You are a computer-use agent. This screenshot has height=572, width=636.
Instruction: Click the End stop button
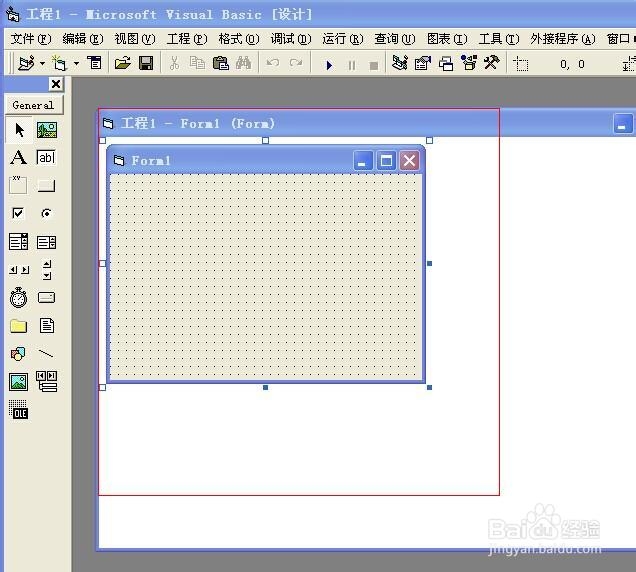(x=374, y=65)
